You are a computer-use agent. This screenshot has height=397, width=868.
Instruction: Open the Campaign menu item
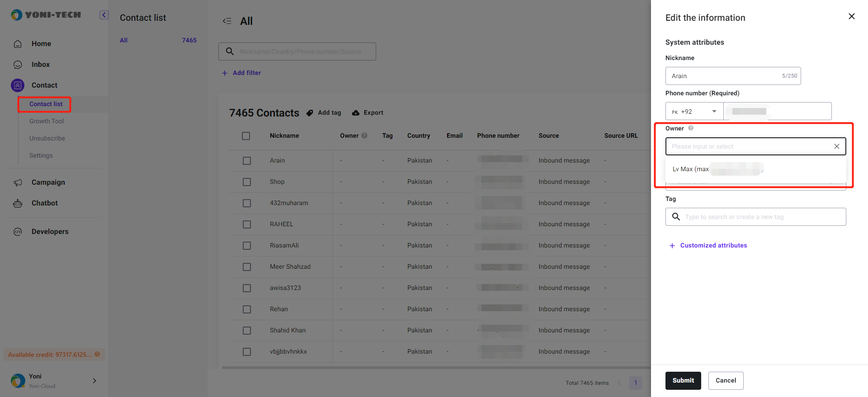click(48, 182)
